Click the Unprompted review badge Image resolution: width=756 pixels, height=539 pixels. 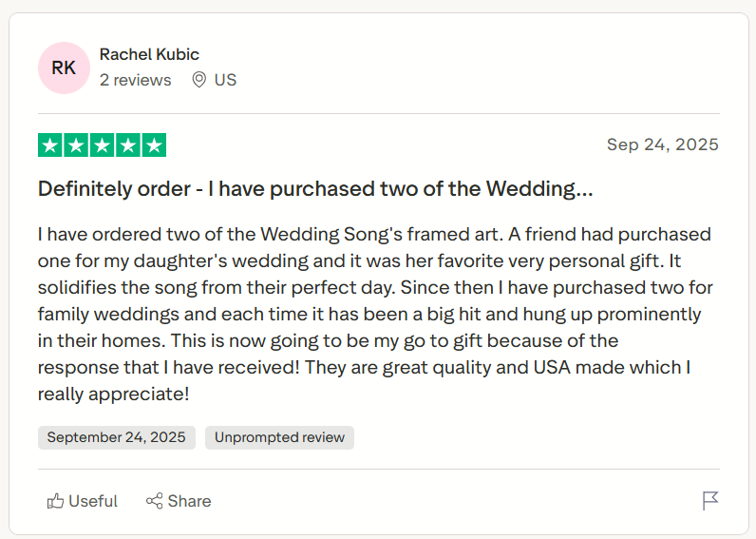click(279, 437)
